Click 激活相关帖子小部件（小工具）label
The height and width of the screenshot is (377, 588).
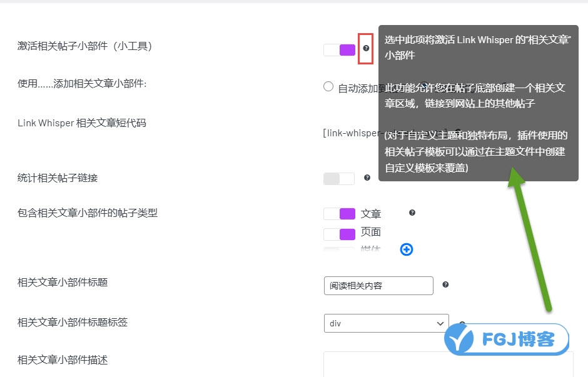(84, 46)
